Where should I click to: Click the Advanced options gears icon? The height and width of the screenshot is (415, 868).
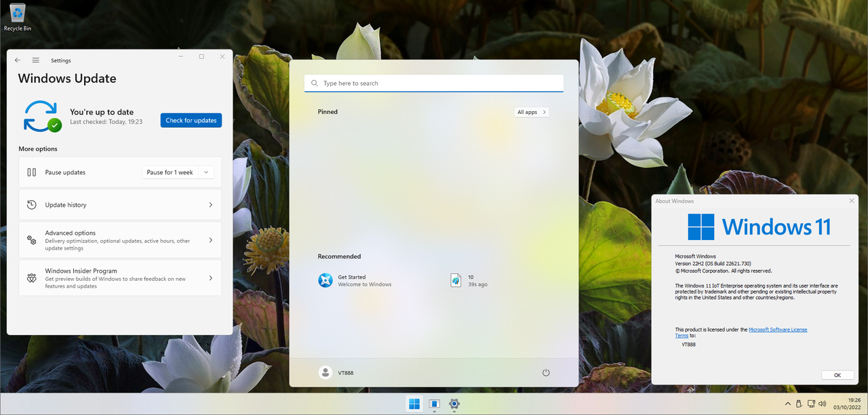point(32,240)
